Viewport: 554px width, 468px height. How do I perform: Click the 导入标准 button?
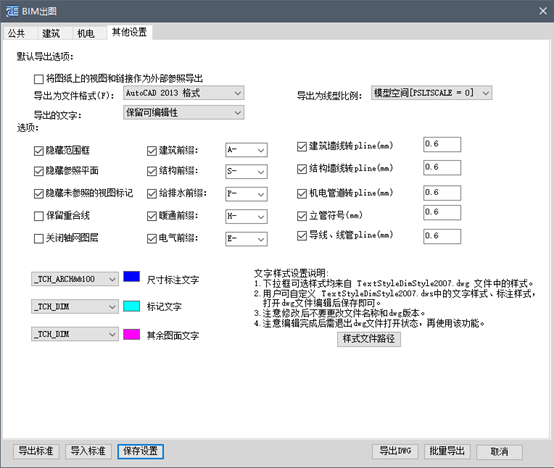coord(88,451)
